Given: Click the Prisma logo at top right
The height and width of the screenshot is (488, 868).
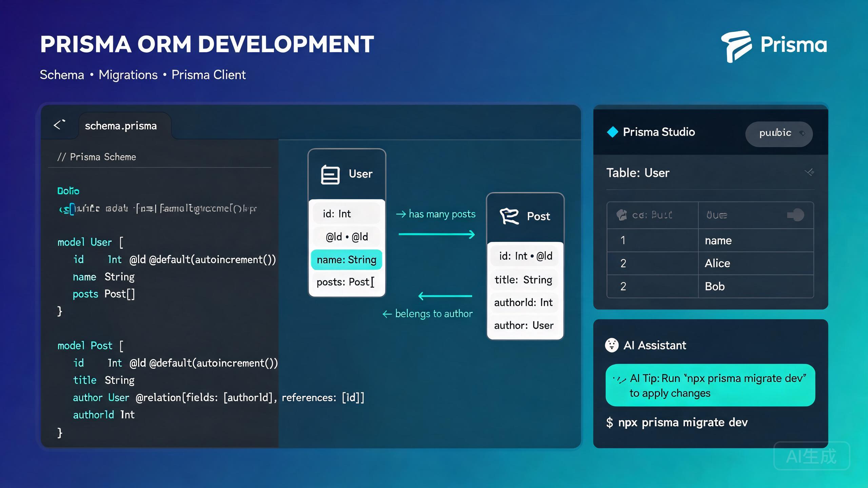Looking at the screenshot, I should [774, 46].
